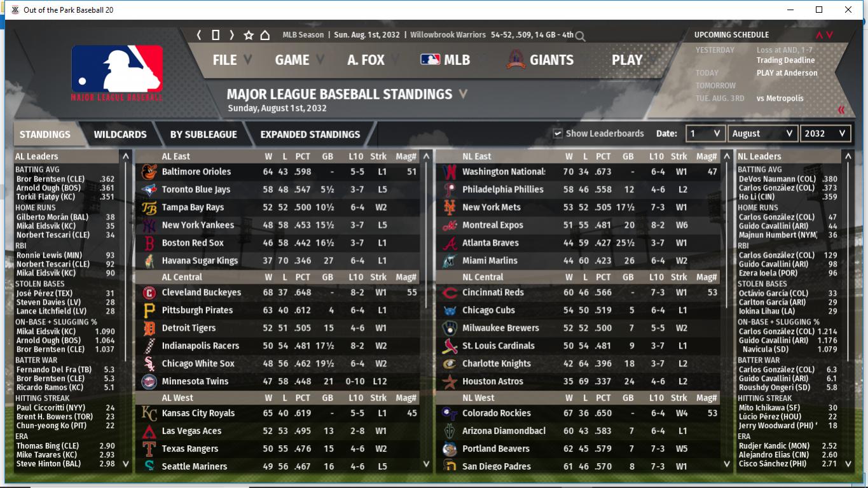Click the Cincinnati Reds team logo
This screenshot has height=488, width=868.
tap(450, 293)
